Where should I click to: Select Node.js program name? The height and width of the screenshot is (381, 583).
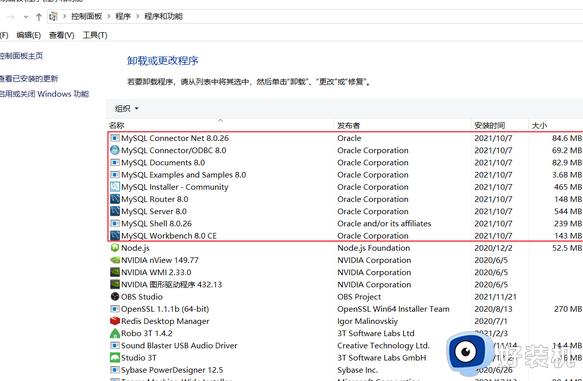[135, 248]
